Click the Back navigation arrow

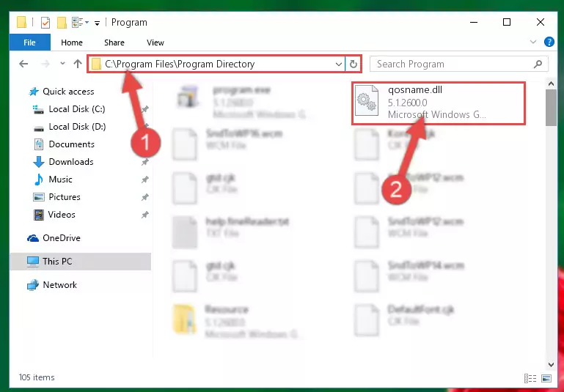[23, 64]
